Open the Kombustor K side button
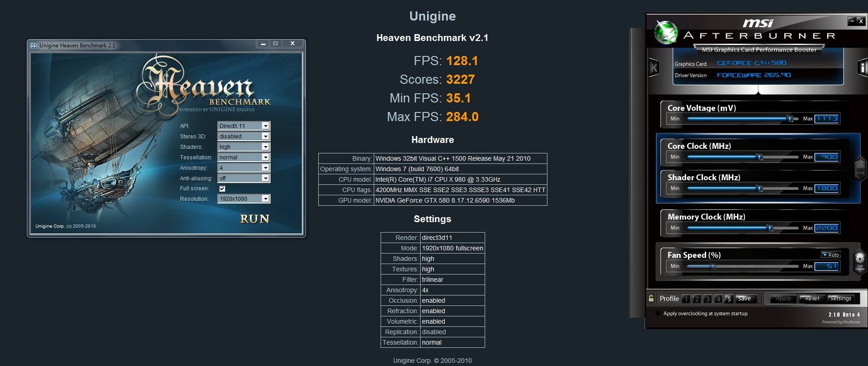Viewport: 868px width, 366px height. point(654,68)
